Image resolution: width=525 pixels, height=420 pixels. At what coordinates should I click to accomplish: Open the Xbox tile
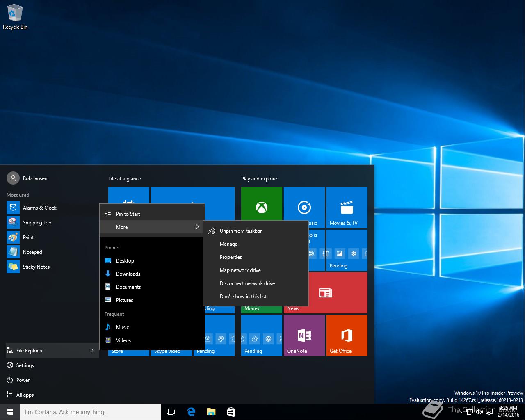click(x=262, y=204)
